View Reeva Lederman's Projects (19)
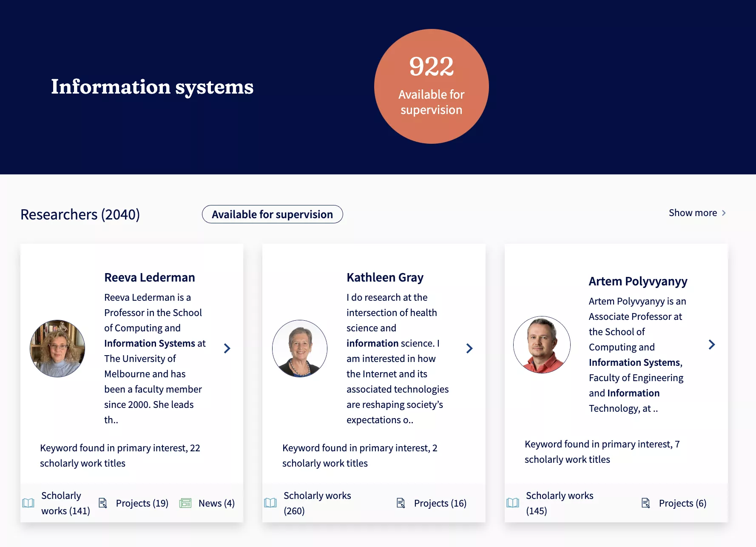 [142, 503]
